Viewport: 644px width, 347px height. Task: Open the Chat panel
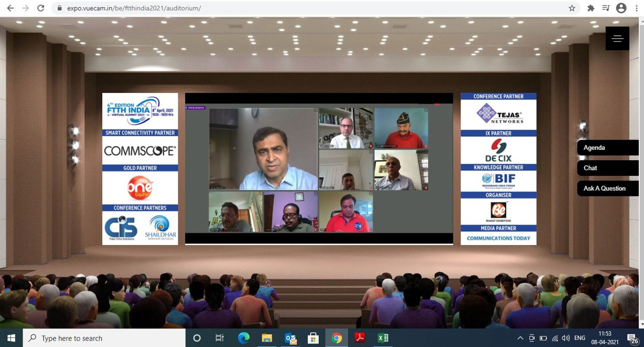(x=608, y=168)
